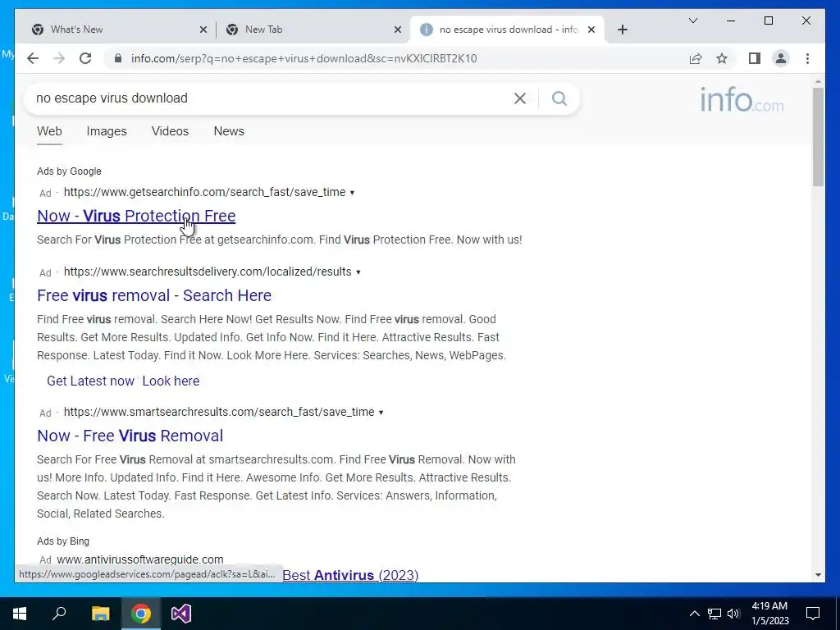Close the What's New tab

pyautogui.click(x=203, y=30)
